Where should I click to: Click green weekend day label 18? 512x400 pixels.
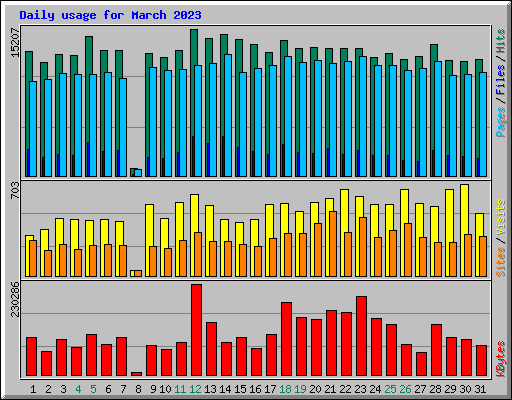click(286, 389)
